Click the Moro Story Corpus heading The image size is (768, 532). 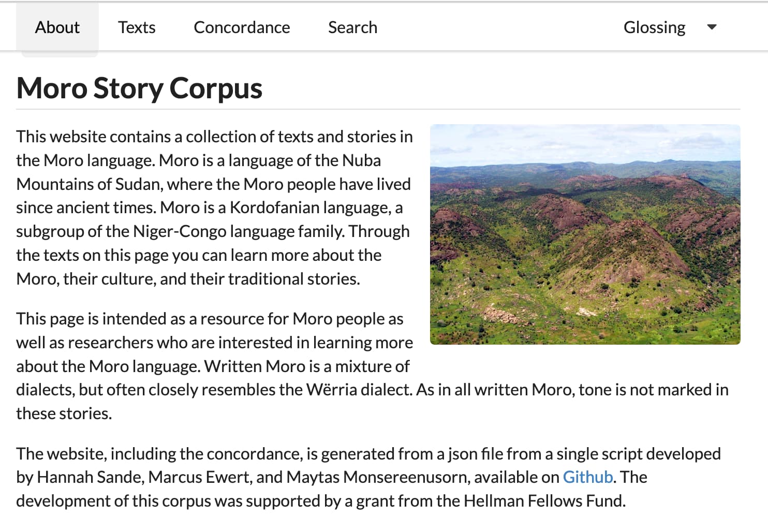(139, 88)
